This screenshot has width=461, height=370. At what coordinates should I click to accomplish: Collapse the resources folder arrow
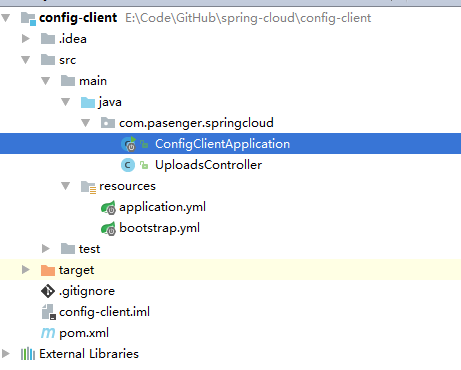(66, 186)
